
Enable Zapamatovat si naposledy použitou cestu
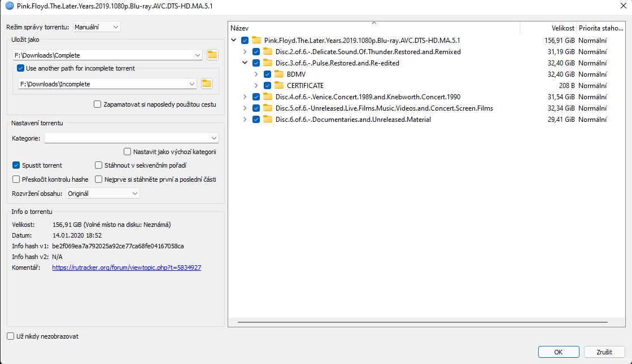tap(98, 104)
